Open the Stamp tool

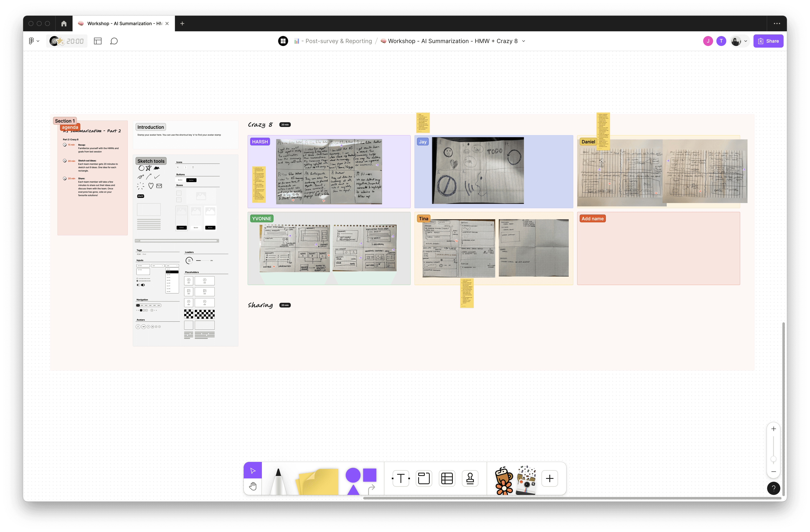tap(470, 478)
